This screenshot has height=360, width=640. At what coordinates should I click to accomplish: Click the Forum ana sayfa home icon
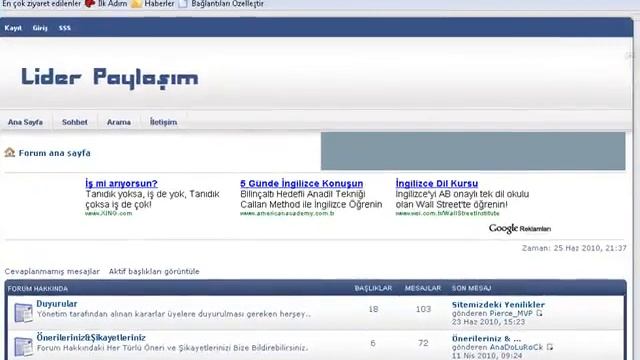point(9,153)
